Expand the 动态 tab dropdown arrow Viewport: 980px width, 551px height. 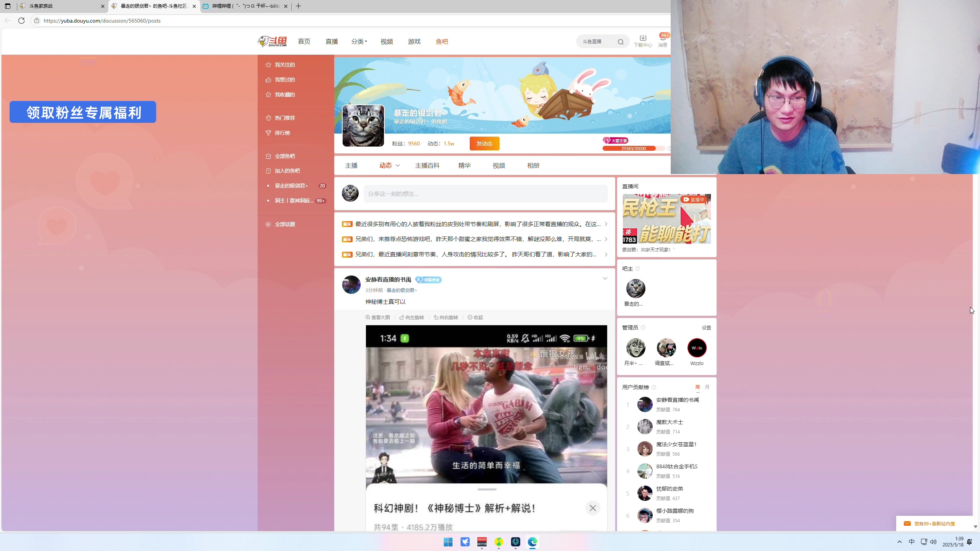[x=398, y=166]
